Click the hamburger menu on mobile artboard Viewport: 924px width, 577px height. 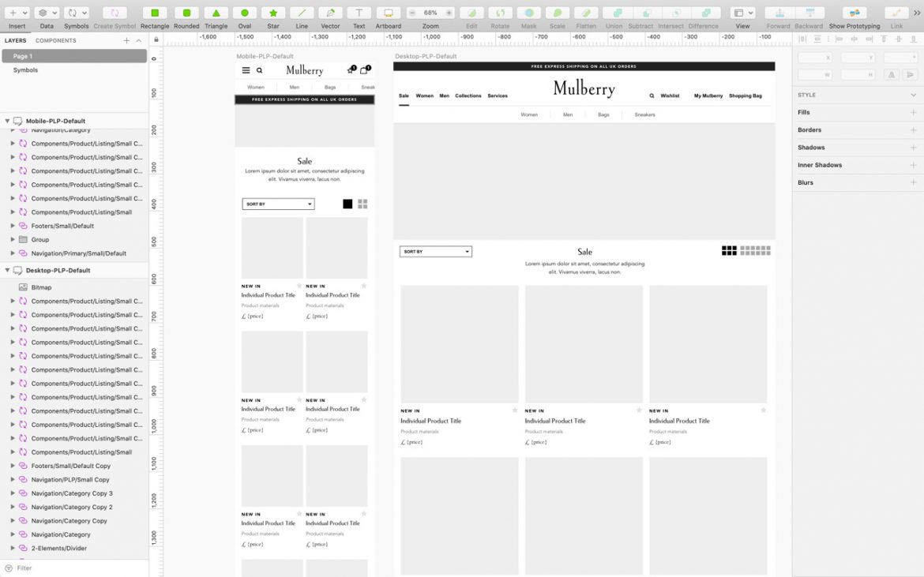click(246, 70)
